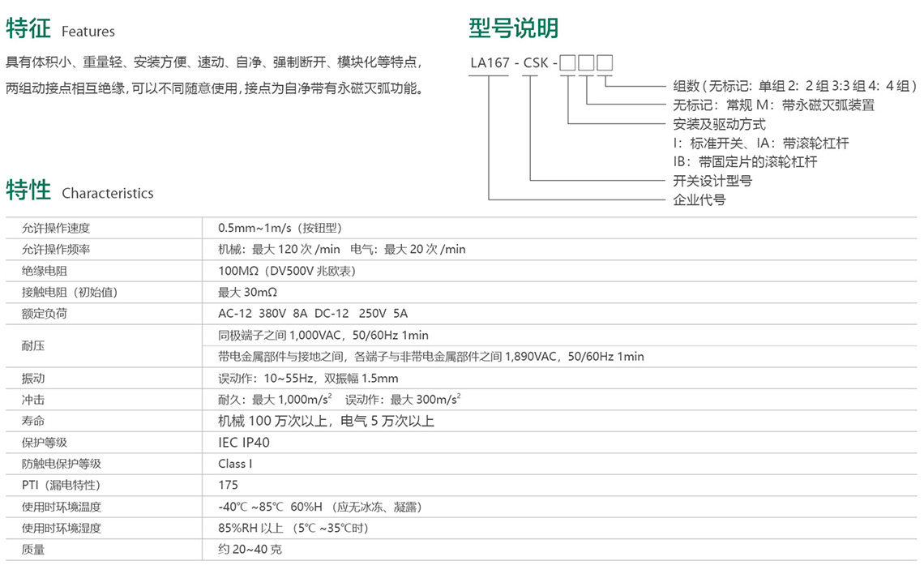
Task: Click the middle empty box in model code
Action: click(586, 62)
